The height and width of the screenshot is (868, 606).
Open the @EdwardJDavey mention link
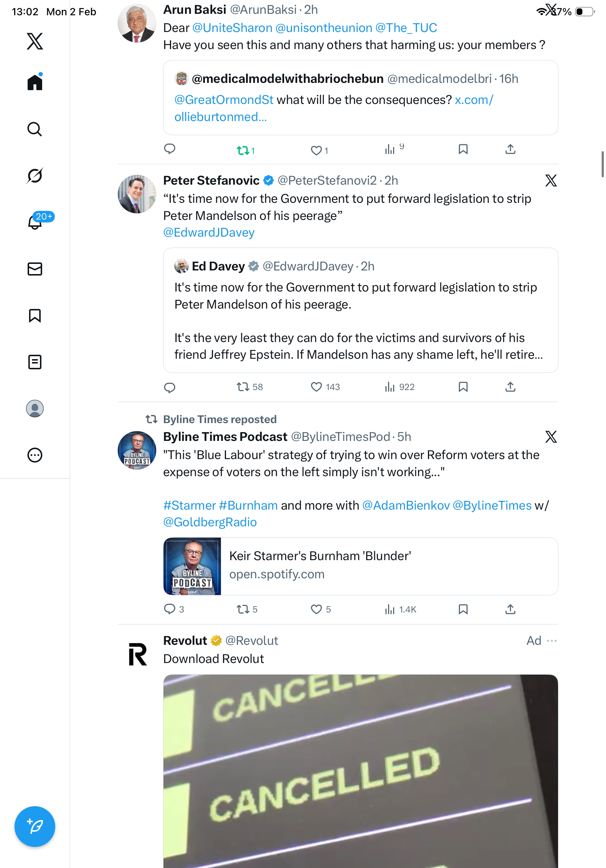[x=209, y=232]
